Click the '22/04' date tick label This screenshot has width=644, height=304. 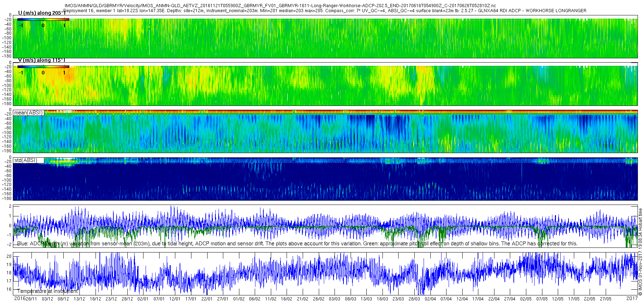pyautogui.click(x=494, y=299)
